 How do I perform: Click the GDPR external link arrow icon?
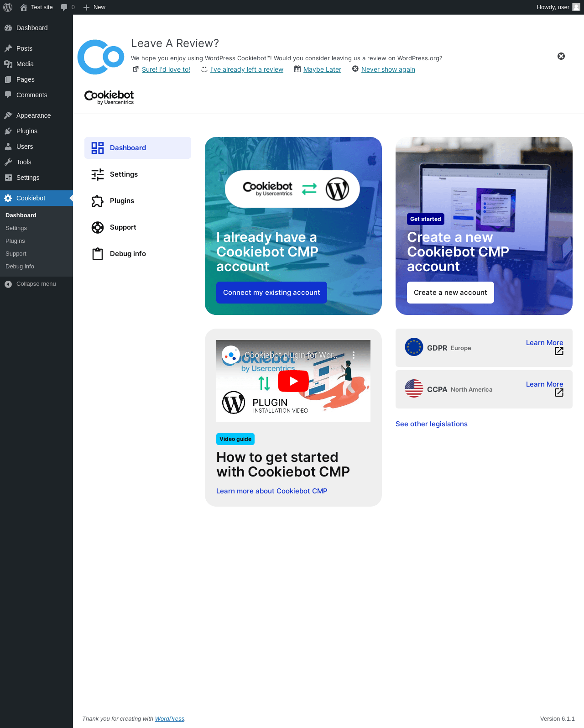pos(559,351)
